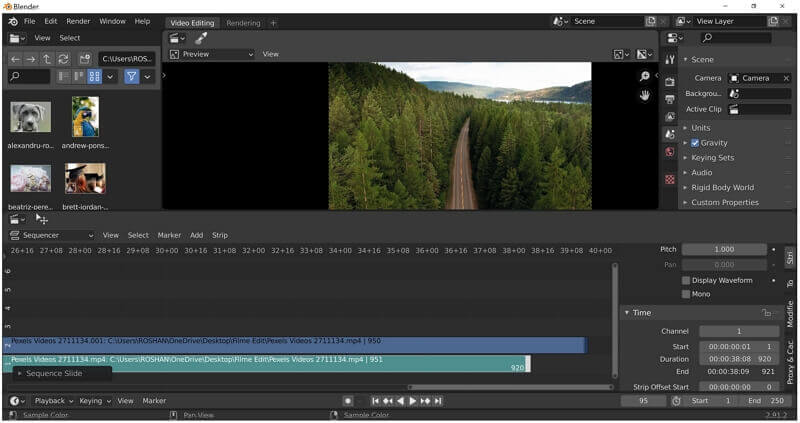The height and width of the screenshot is (423, 800).
Task: Go forward in file browser history
Action: pos(31,59)
